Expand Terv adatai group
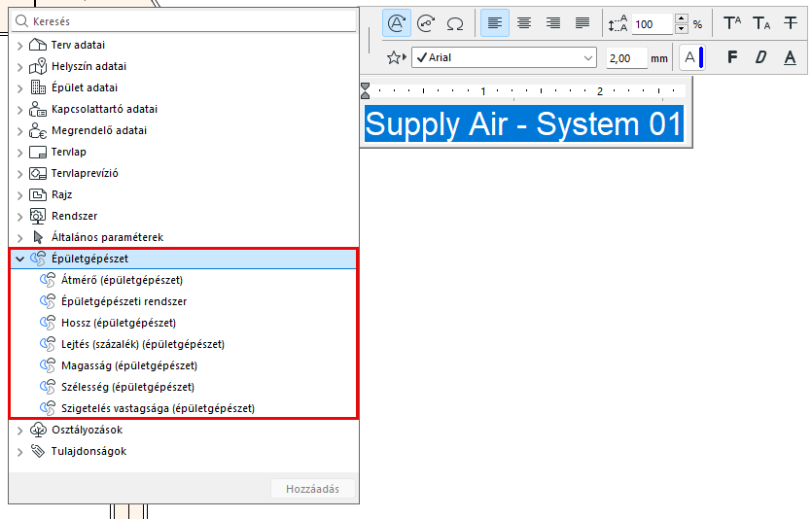This screenshot has width=812, height=519. 19,46
